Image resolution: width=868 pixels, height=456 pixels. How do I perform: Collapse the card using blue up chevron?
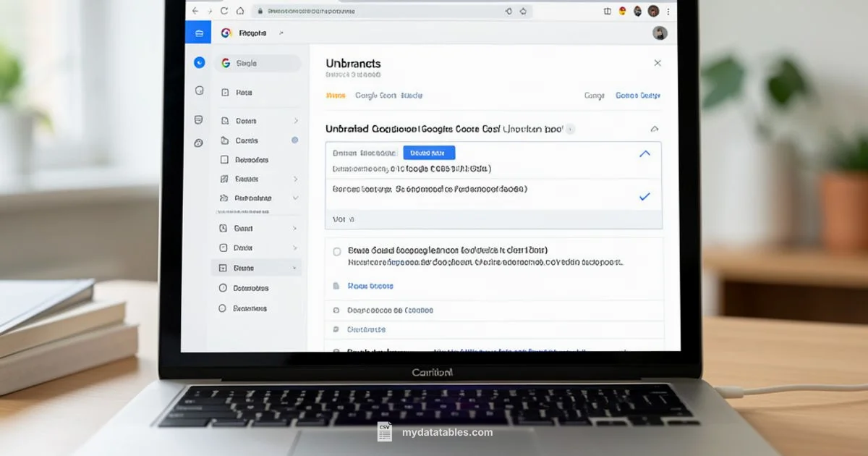click(x=644, y=153)
